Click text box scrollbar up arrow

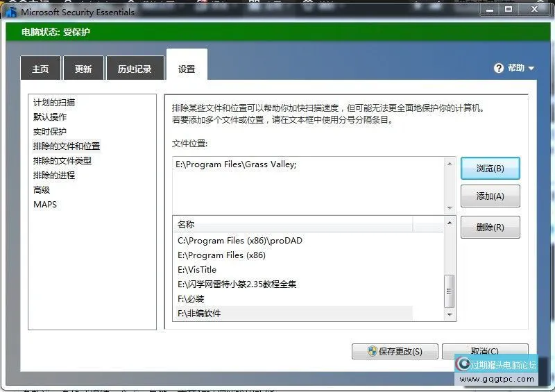tap(450, 164)
